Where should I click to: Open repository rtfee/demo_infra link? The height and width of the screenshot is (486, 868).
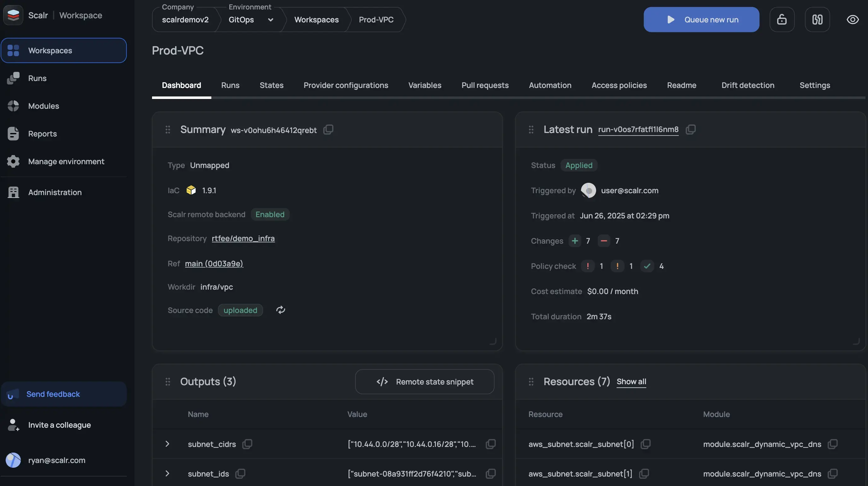(x=243, y=239)
